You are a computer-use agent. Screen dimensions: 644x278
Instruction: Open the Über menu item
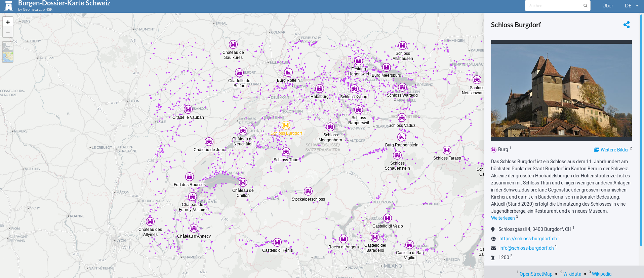tap(607, 6)
